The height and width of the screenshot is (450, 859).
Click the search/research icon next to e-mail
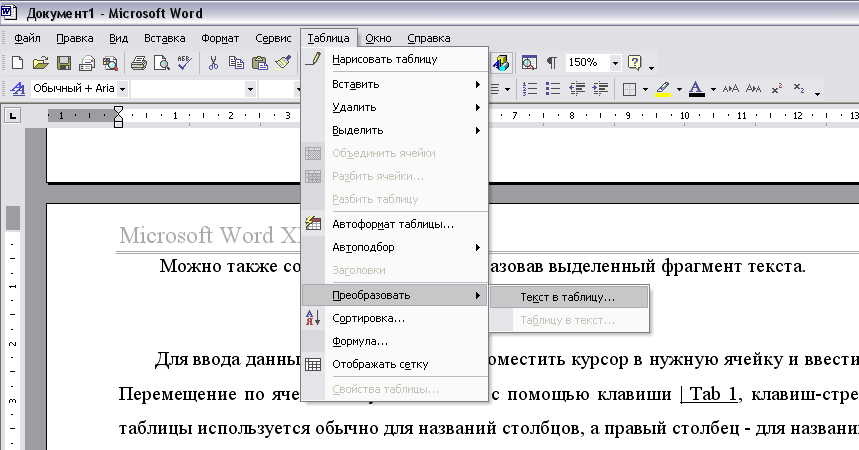[x=110, y=63]
